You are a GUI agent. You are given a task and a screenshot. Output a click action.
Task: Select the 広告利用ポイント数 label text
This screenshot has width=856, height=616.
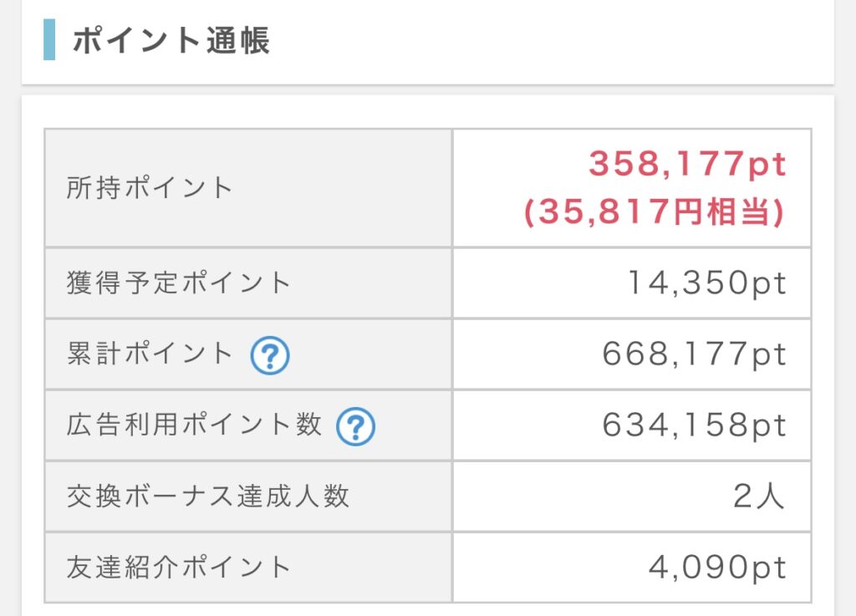pos(194,424)
